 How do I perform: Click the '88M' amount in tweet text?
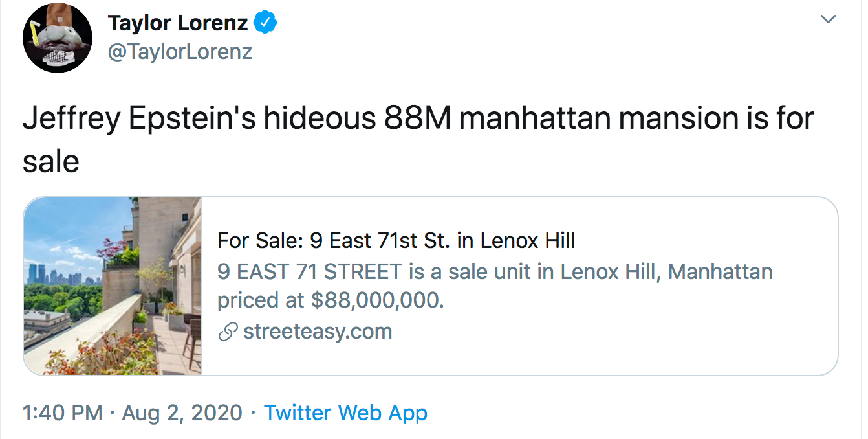pos(417,119)
